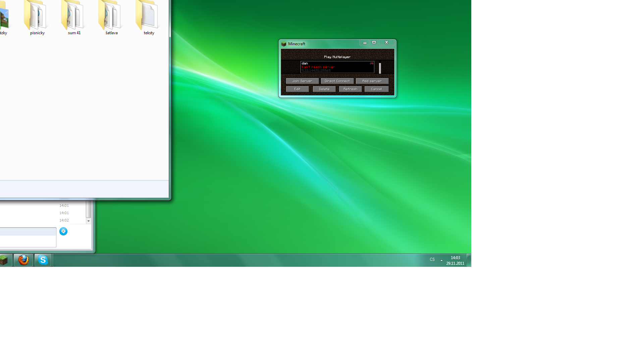Screen dimensions: 644x362
Task: Click server address 5.22.144.51:25565
Action: tap(316, 71)
